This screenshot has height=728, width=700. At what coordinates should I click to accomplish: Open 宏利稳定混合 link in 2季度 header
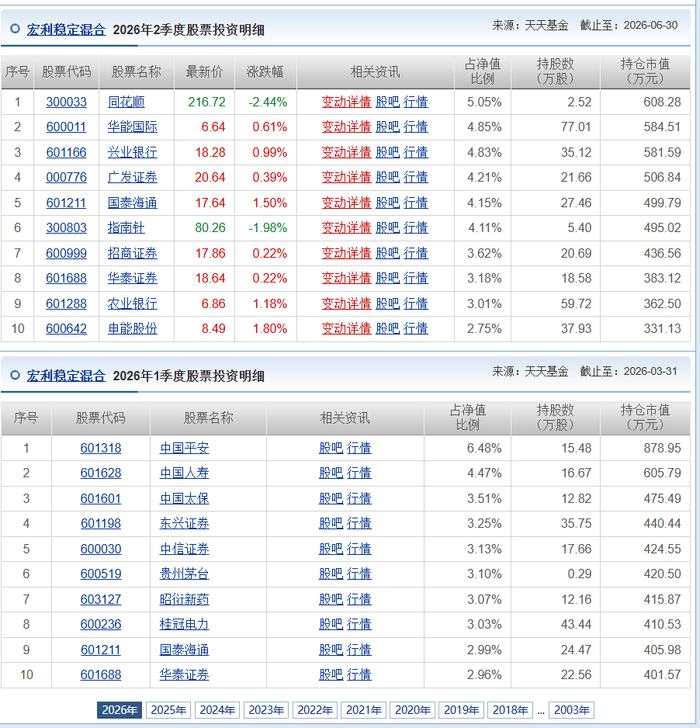[x=66, y=30]
